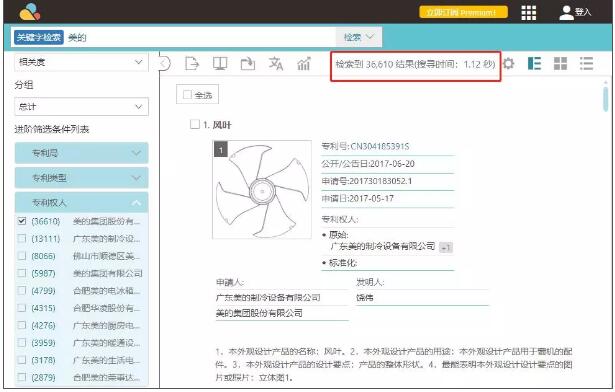Click the save-to-folder icon
The width and height of the screenshot is (615, 392).
point(247,63)
